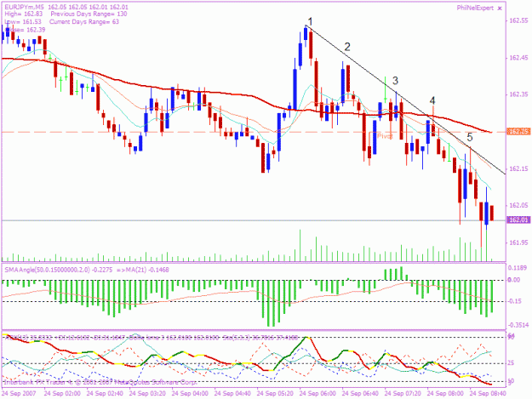
Task: Click the PhilNelExpert advisor status icon
Action: tap(500, 9)
